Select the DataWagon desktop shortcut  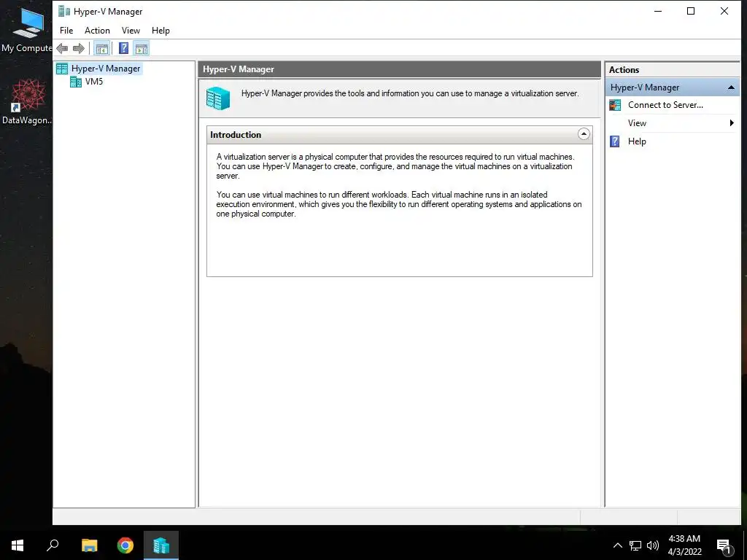tap(26, 101)
